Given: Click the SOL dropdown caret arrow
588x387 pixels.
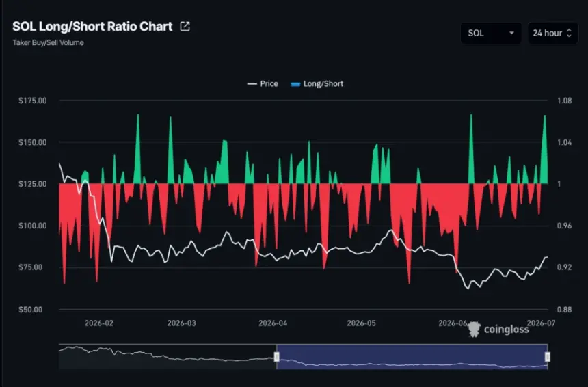Looking at the screenshot, I should (x=511, y=33).
